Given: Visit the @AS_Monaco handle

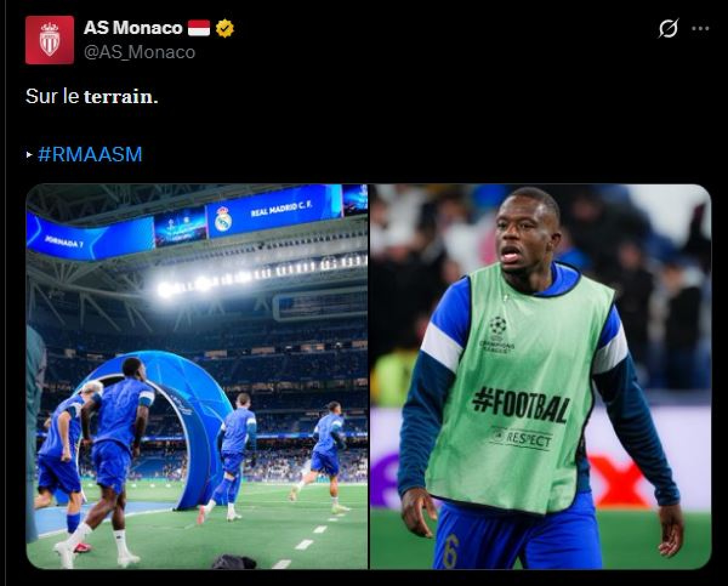Looking at the screenshot, I should click(x=140, y=52).
